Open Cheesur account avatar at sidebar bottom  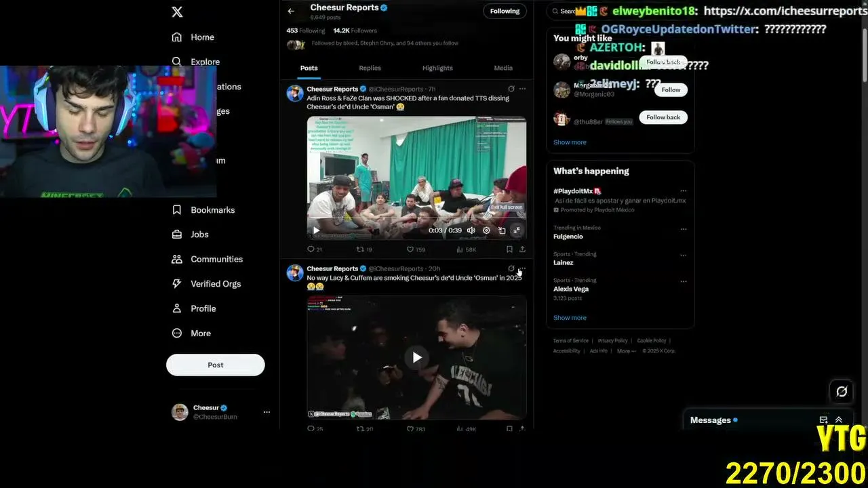click(180, 412)
